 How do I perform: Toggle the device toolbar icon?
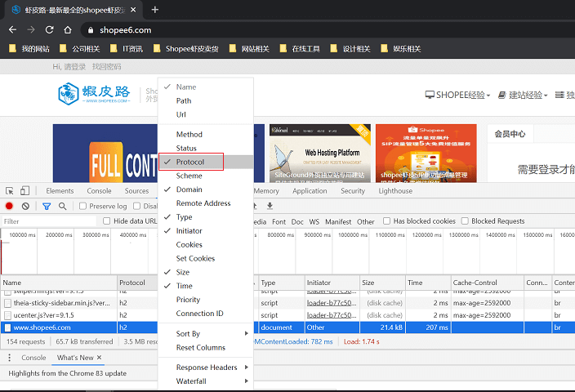coord(25,190)
